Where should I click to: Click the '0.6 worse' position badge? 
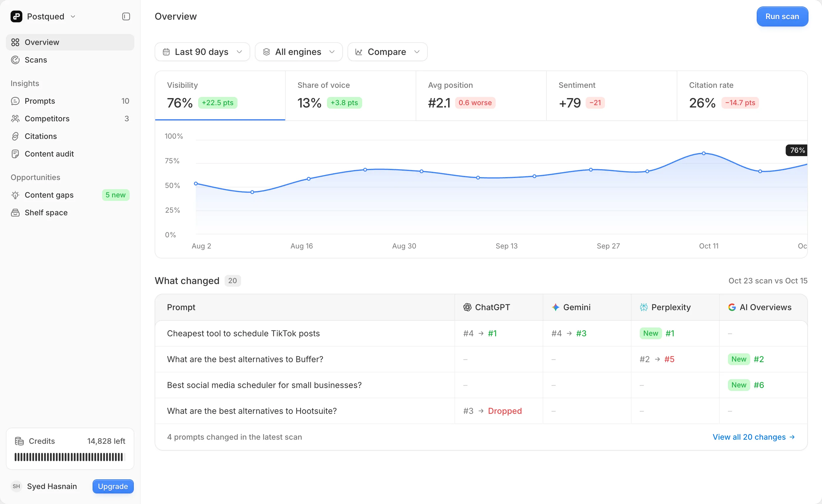[x=475, y=103]
